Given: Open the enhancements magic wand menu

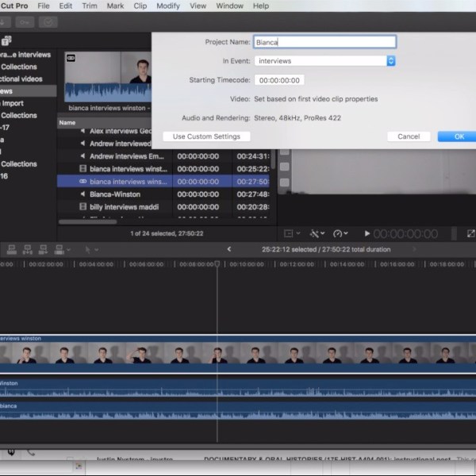Looking at the screenshot, I should coord(317,234).
